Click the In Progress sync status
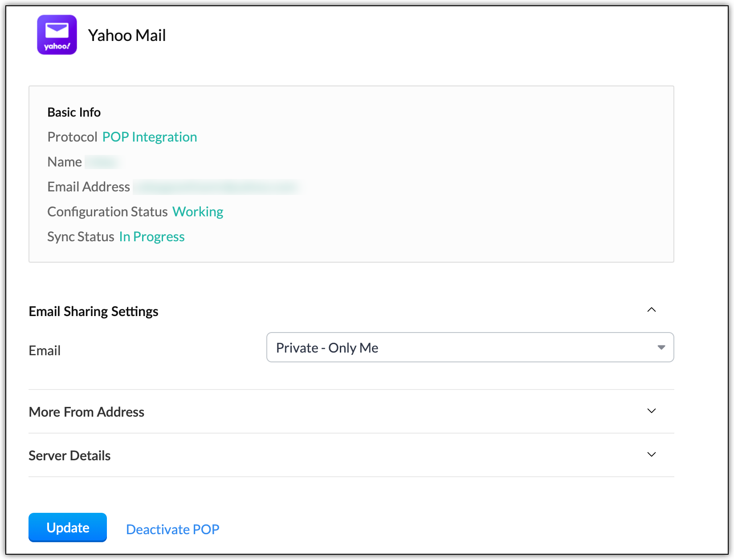734x560 pixels. point(152,237)
